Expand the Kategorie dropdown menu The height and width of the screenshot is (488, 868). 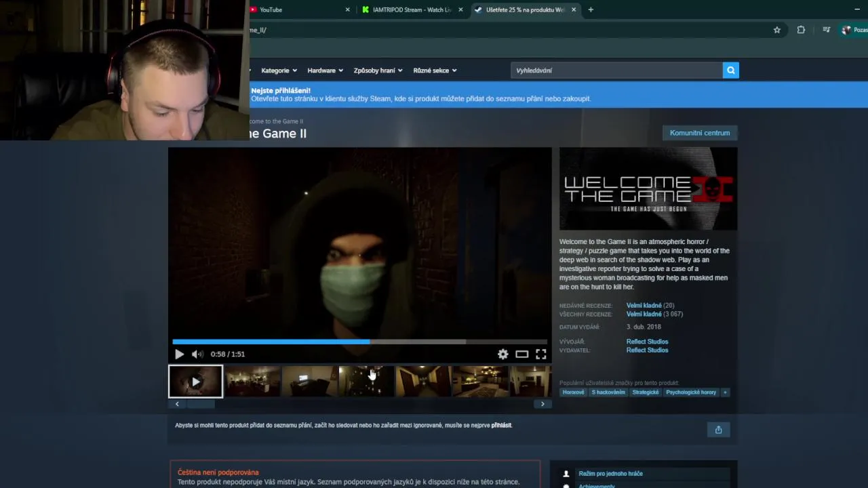(x=279, y=70)
